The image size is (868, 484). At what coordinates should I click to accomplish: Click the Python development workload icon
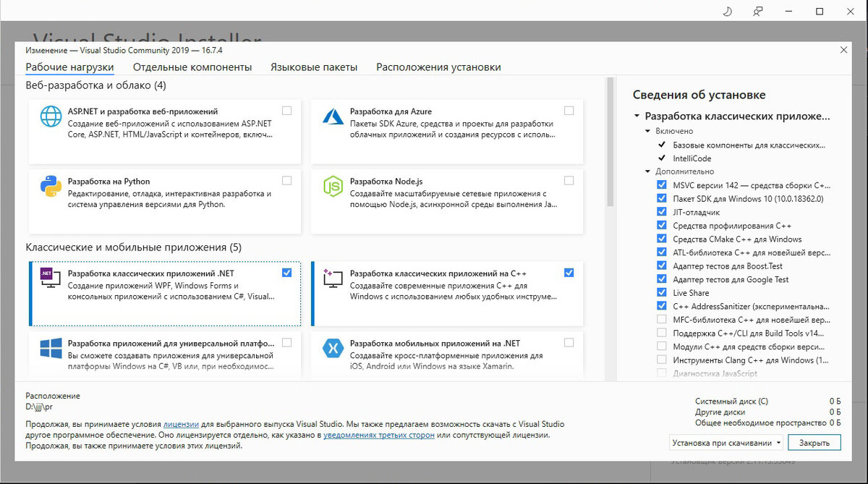click(x=51, y=187)
